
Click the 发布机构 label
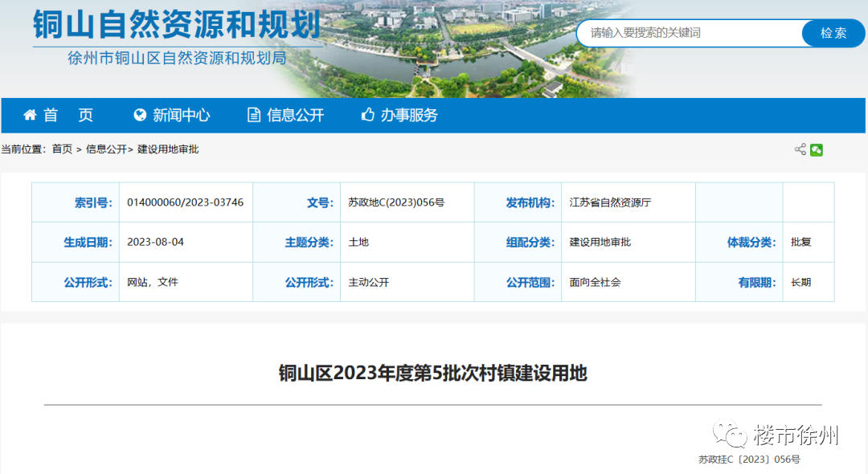point(530,202)
